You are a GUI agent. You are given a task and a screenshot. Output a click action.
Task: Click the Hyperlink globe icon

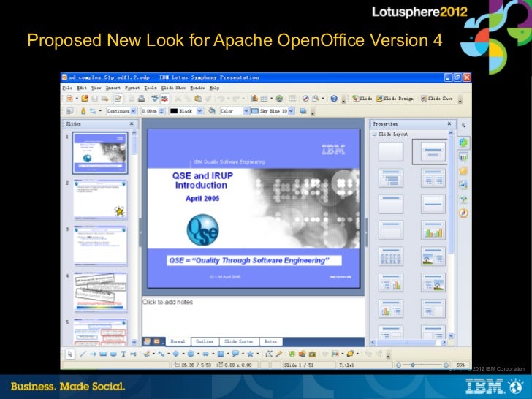279,99
